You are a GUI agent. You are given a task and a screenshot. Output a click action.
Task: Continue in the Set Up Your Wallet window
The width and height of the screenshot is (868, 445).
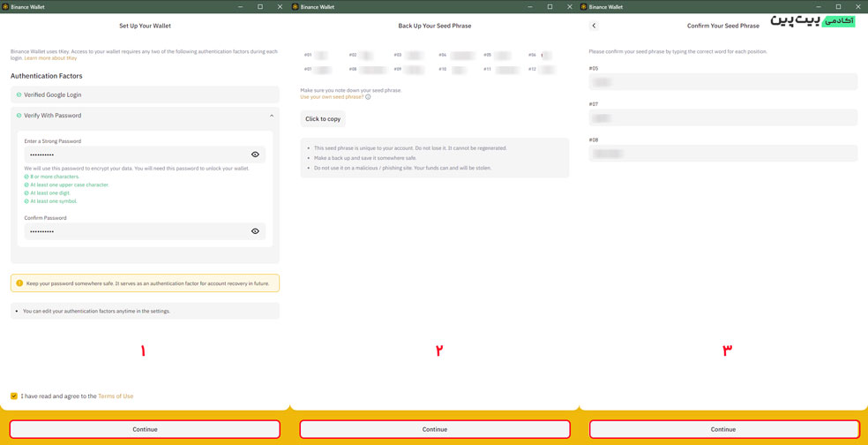(145, 429)
